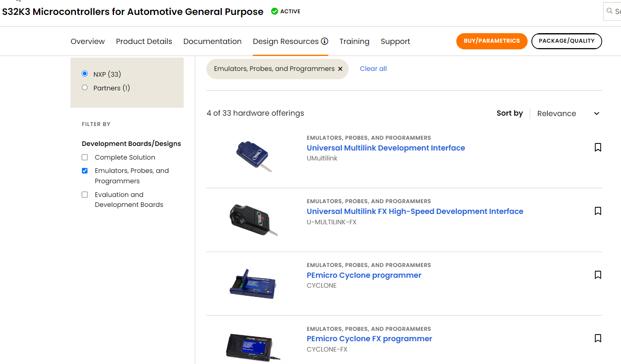Enable Evaluation and Development Boards filter
This screenshot has width=621, height=364.
[x=85, y=195]
